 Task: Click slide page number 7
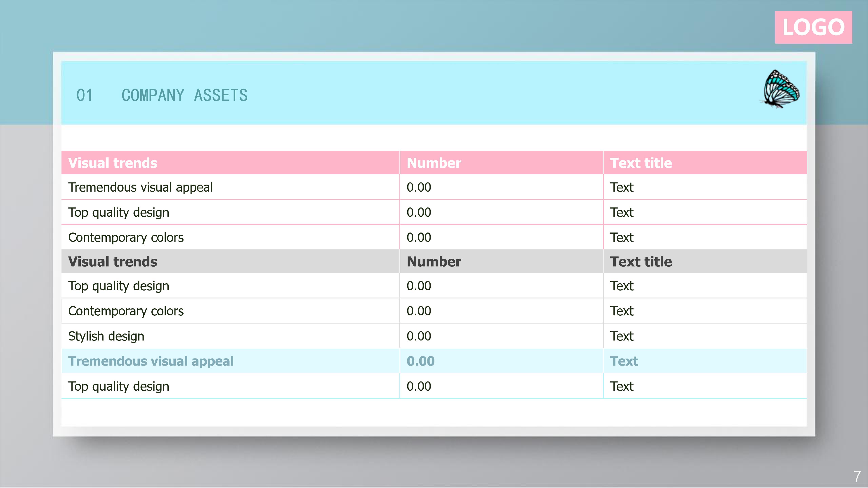(x=857, y=476)
